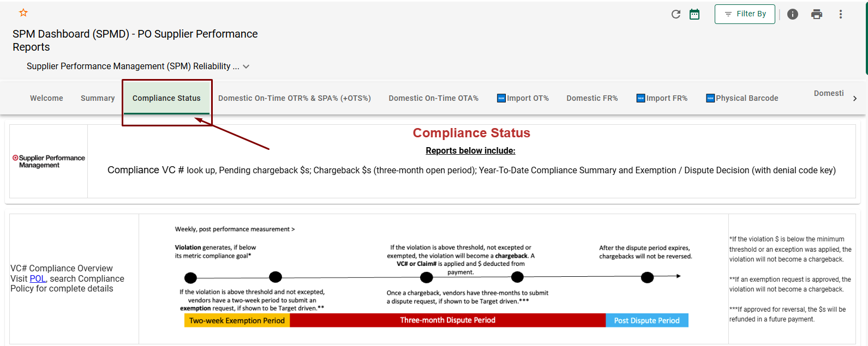
Task: Click 'violation will become a chargeback' timeline note
Action: pos(460,259)
